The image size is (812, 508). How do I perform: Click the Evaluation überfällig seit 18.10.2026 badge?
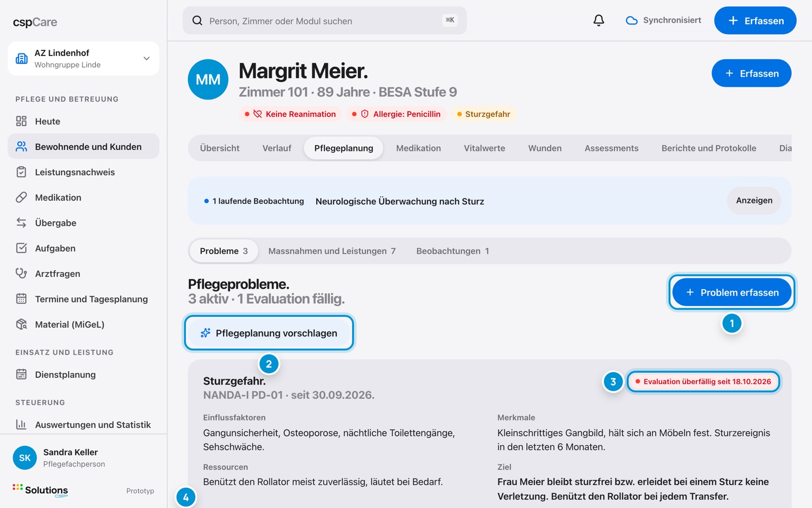[x=703, y=382]
